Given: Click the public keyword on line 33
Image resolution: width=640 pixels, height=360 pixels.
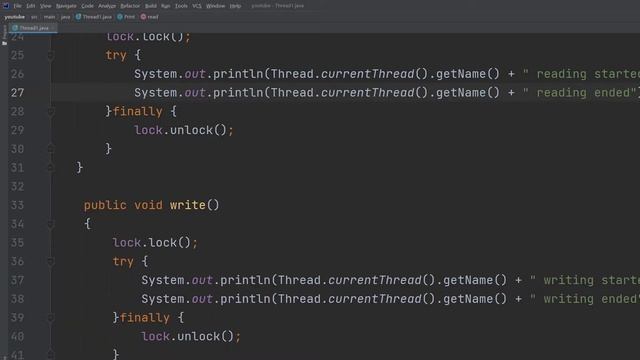Looking at the screenshot, I should click(105, 205).
